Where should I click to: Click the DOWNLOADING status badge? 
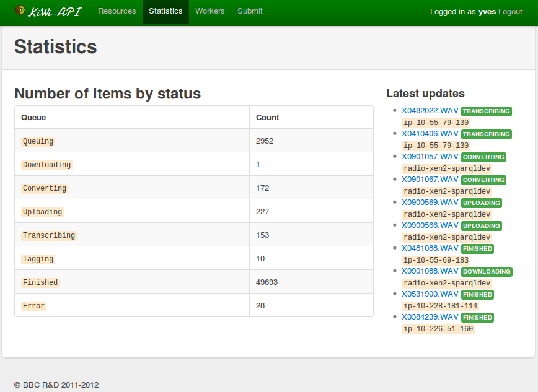[487, 271]
